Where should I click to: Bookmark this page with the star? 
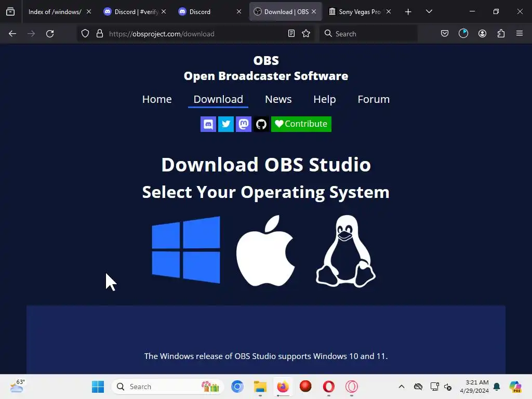point(306,34)
